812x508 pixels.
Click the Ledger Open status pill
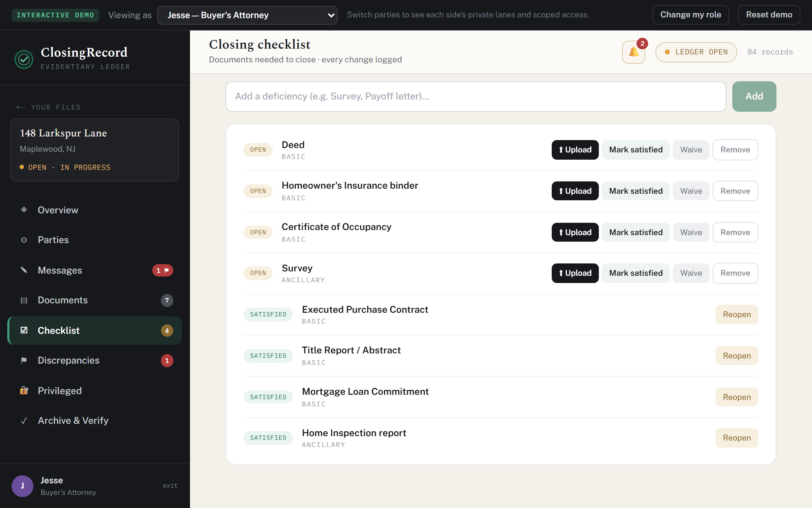(696, 52)
